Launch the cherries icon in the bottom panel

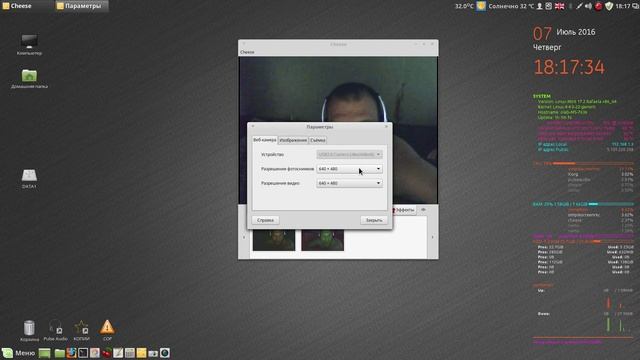tap(107, 353)
